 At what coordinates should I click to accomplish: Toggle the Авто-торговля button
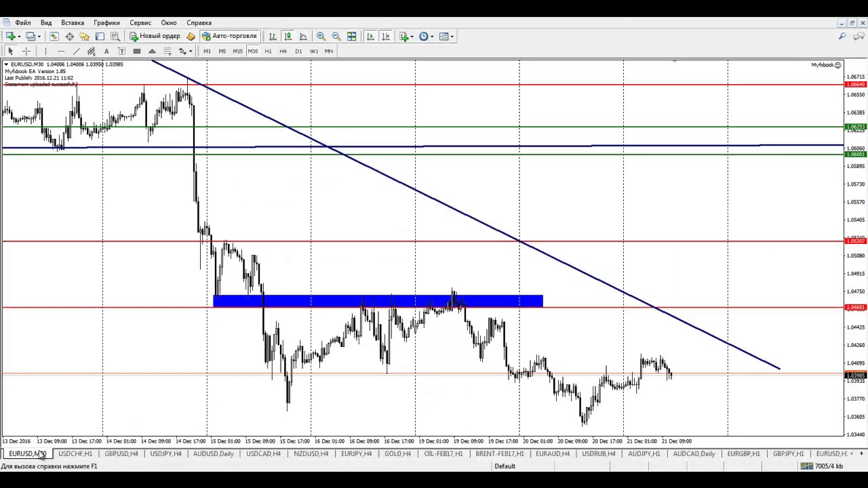pyautogui.click(x=229, y=36)
